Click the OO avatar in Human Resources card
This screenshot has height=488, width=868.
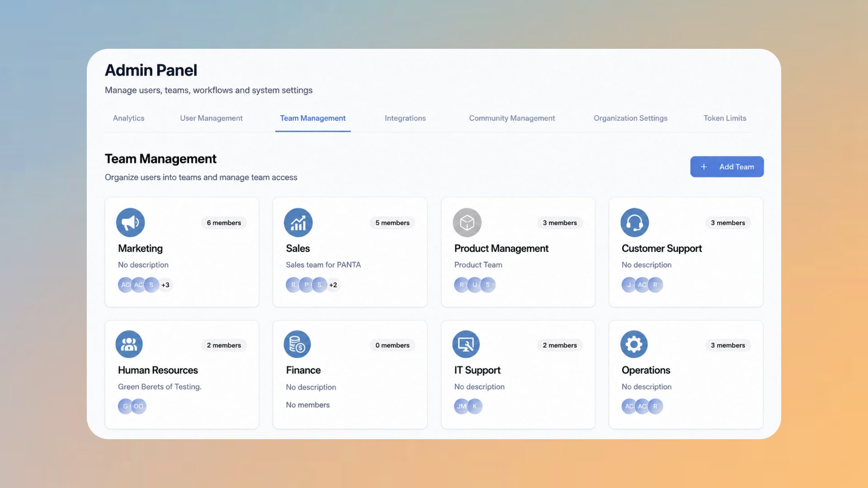(x=138, y=406)
